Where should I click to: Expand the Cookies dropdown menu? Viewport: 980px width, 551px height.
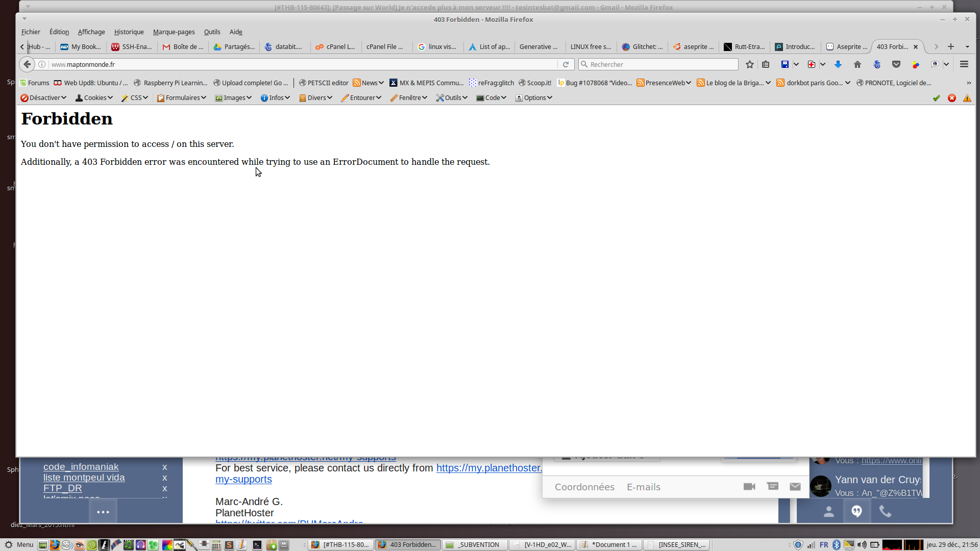[94, 98]
